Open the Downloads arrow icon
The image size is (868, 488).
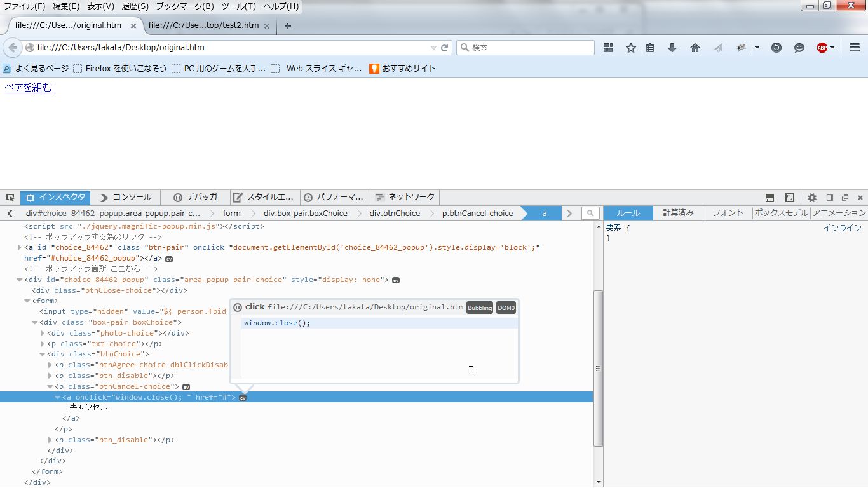[x=672, y=48]
